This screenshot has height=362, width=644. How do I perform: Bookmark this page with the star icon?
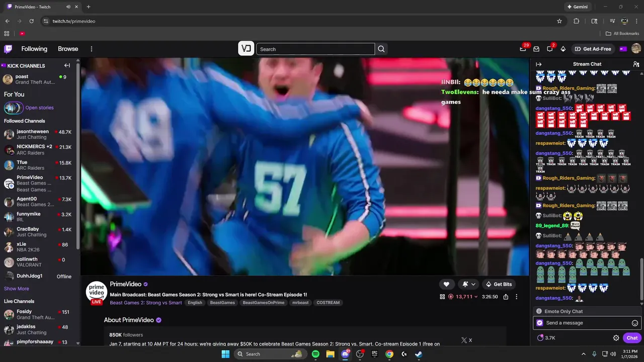click(559, 21)
